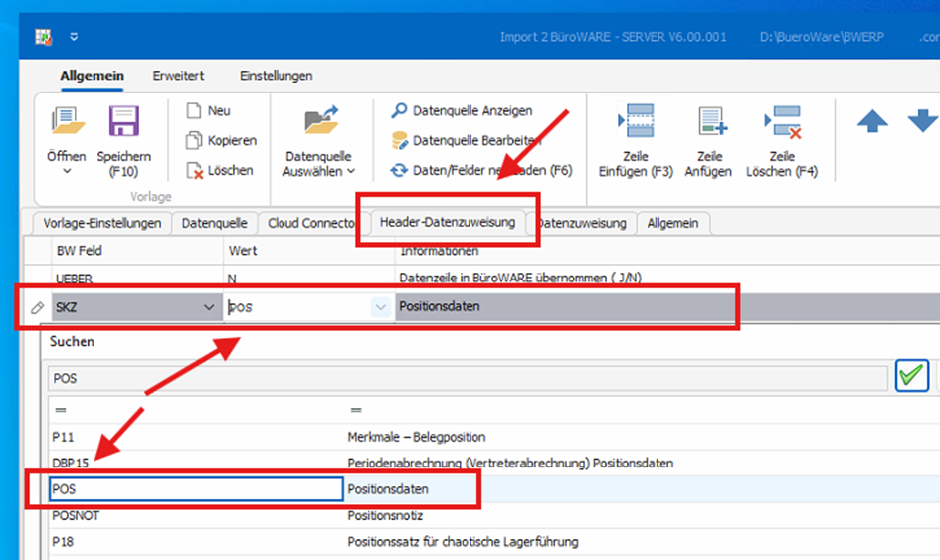Expand the Datenquelle Auswählen dropdown arrow

coord(351,171)
